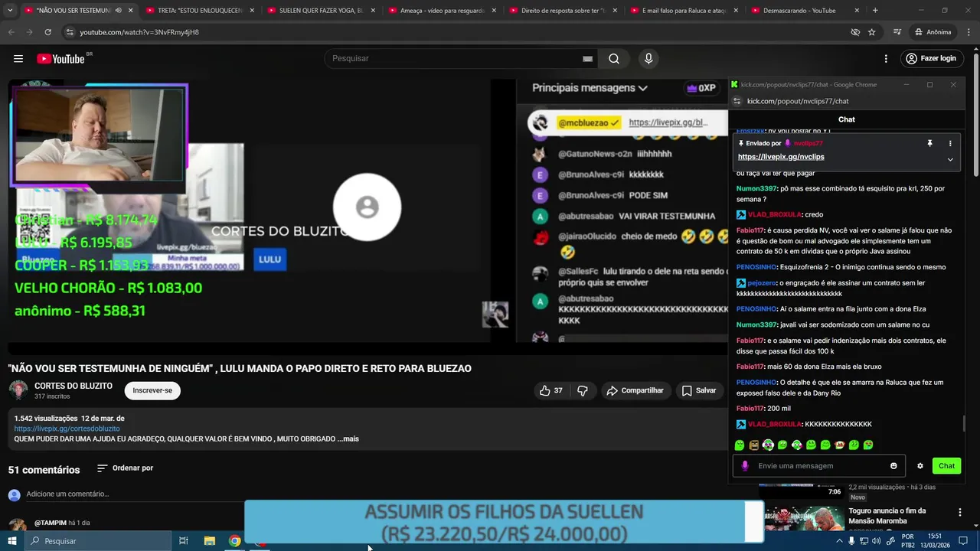Image resolution: width=980 pixels, height=551 pixels.
Task: Open the volume icon in system tray
Action: tap(877, 541)
